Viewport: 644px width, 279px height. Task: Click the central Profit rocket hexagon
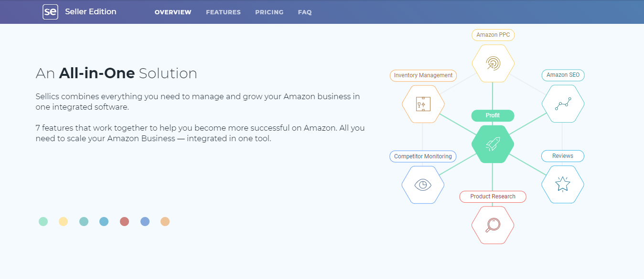coord(493,144)
